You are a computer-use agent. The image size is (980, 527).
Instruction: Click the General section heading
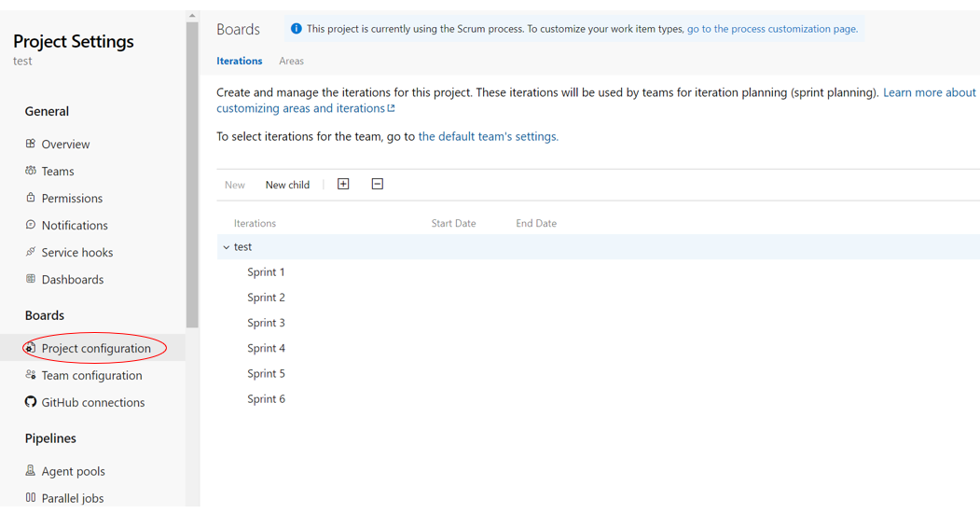pos(47,111)
